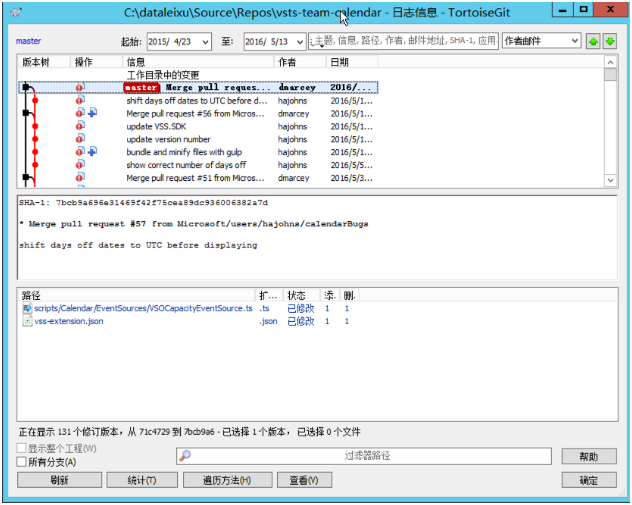Click the 查看(V) button
This screenshot has height=505, width=632.
[x=304, y=480]
